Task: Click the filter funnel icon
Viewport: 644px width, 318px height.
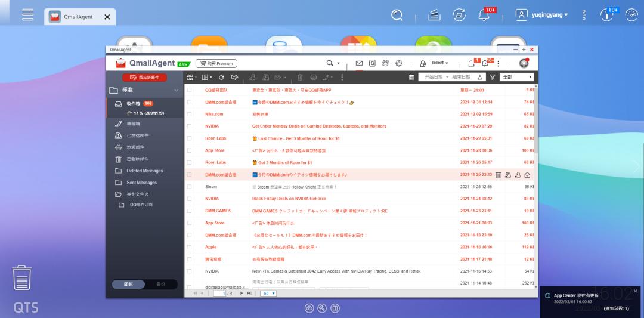Action: click(x=493, y=77)
